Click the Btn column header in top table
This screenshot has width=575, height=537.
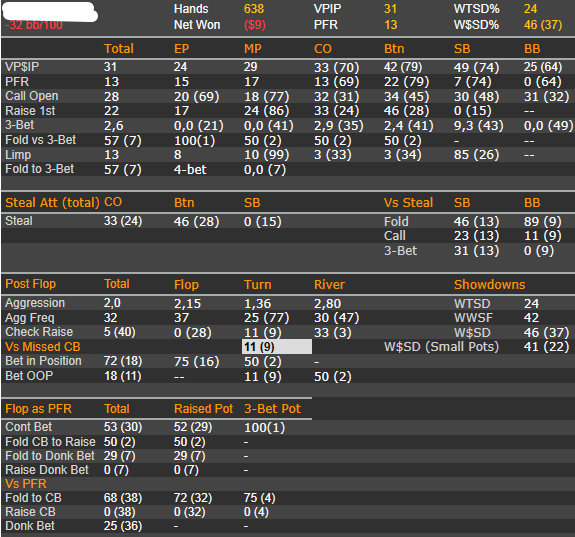point(394,49)
